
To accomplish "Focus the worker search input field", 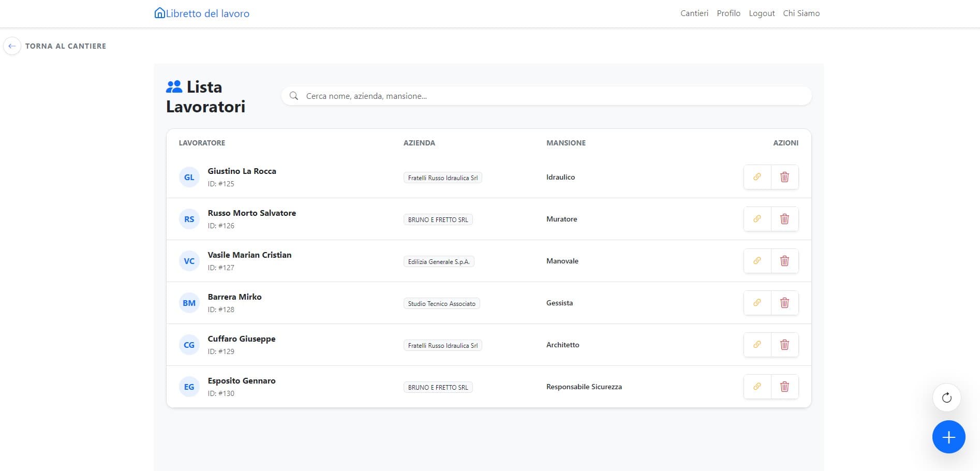I will 554,96.
